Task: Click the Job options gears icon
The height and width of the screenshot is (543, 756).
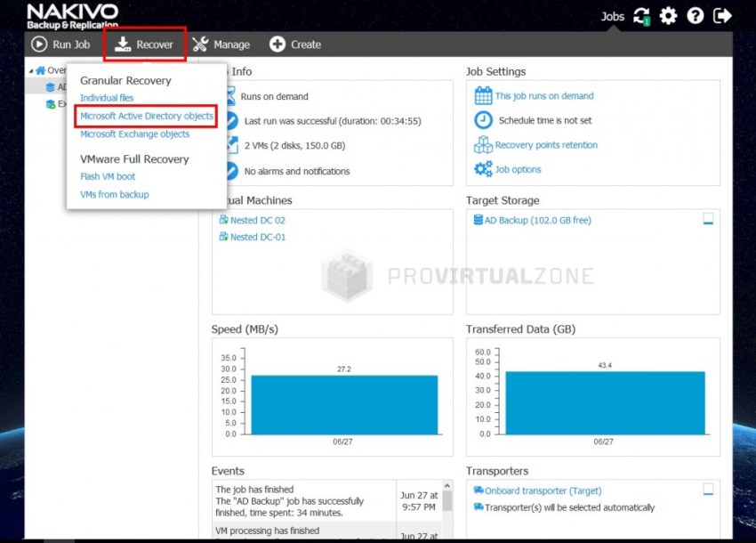Action: click(483, 169)
